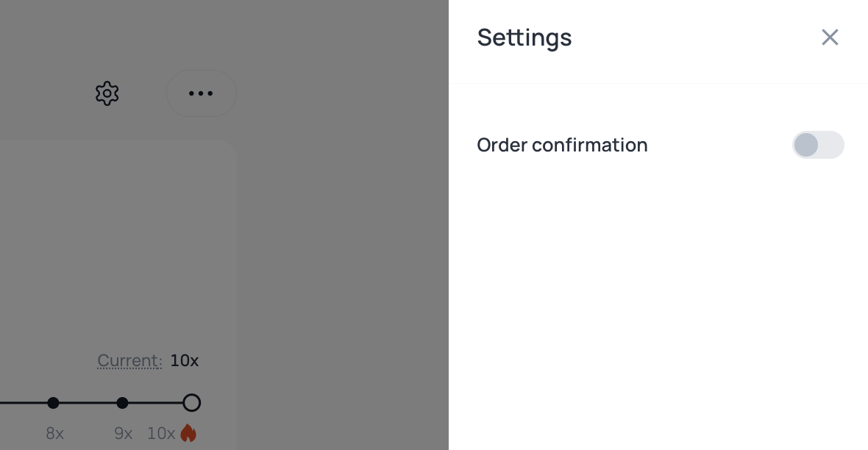Click slider track between 9x and 10x
The height and width of the screenshot is (450, 868).
155,403
